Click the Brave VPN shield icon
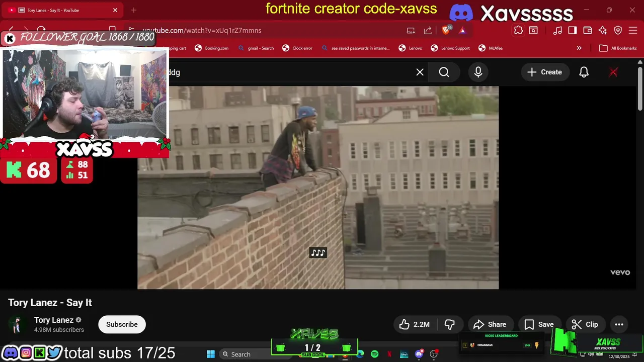The height and width of the screenshot is (362, 644). (x=618, y=30)
